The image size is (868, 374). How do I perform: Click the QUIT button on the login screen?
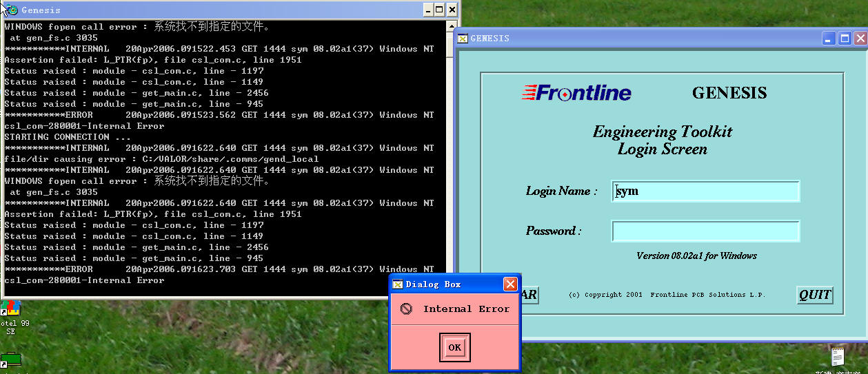click(815, 295)
